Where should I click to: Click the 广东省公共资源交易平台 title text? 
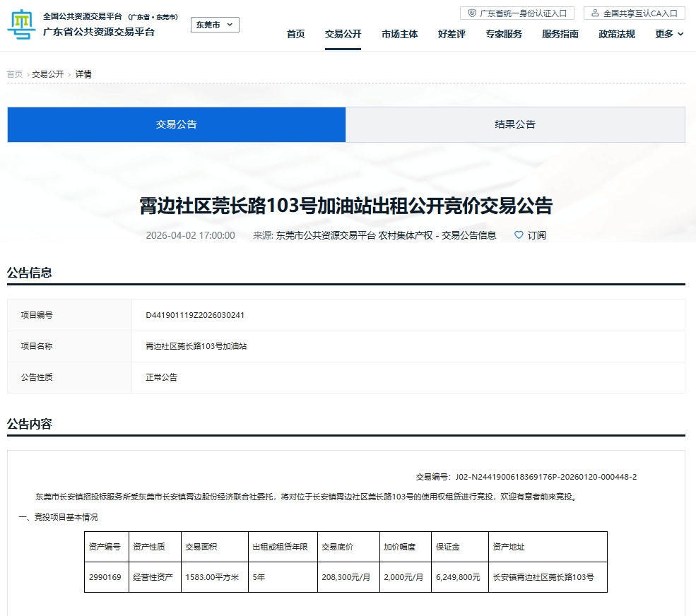[99, 32]
